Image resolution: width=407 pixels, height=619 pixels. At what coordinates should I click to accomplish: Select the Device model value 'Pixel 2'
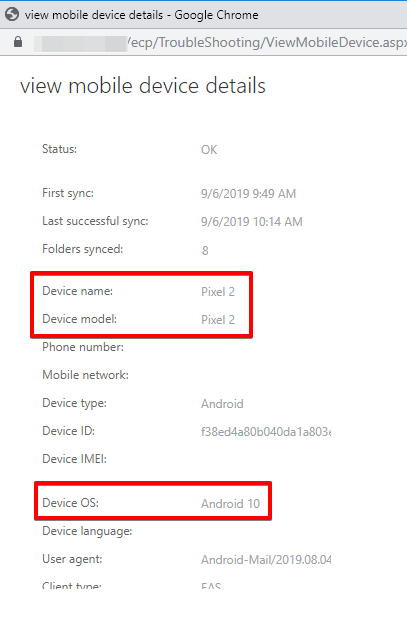(x=218, y=320)
